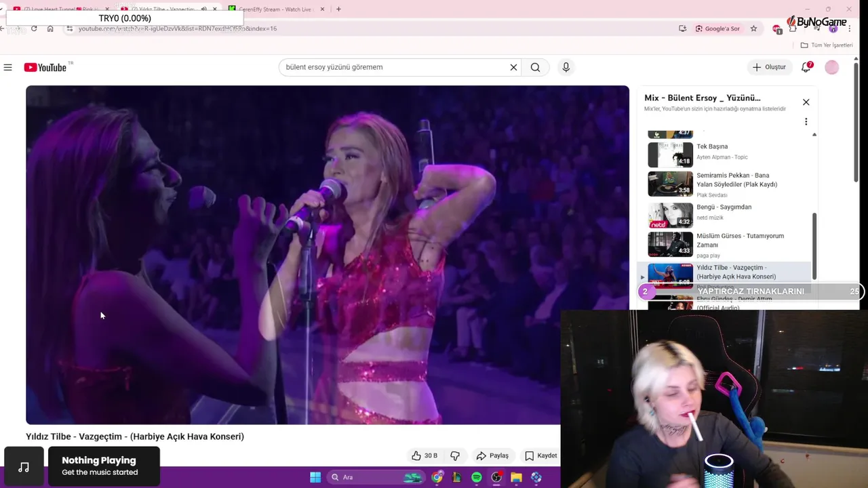Click the Bengü Saygımdan thumbnail
The image size is (868, 488).
click(670, 216)
